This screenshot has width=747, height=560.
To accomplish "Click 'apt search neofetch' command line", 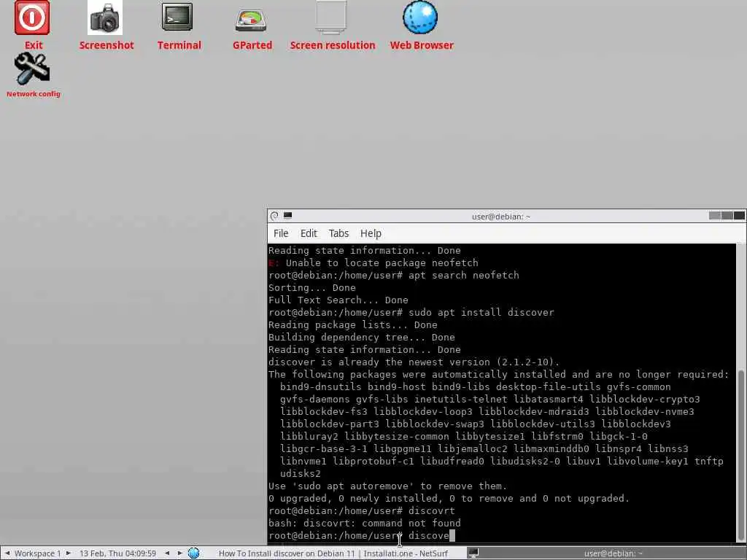I will point(393,275).
